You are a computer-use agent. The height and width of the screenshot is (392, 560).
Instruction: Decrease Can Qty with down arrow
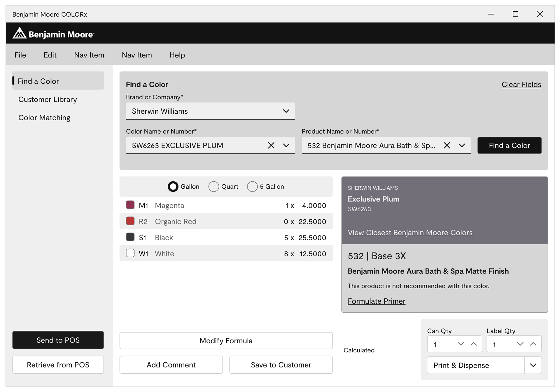(x=461, y=344)
